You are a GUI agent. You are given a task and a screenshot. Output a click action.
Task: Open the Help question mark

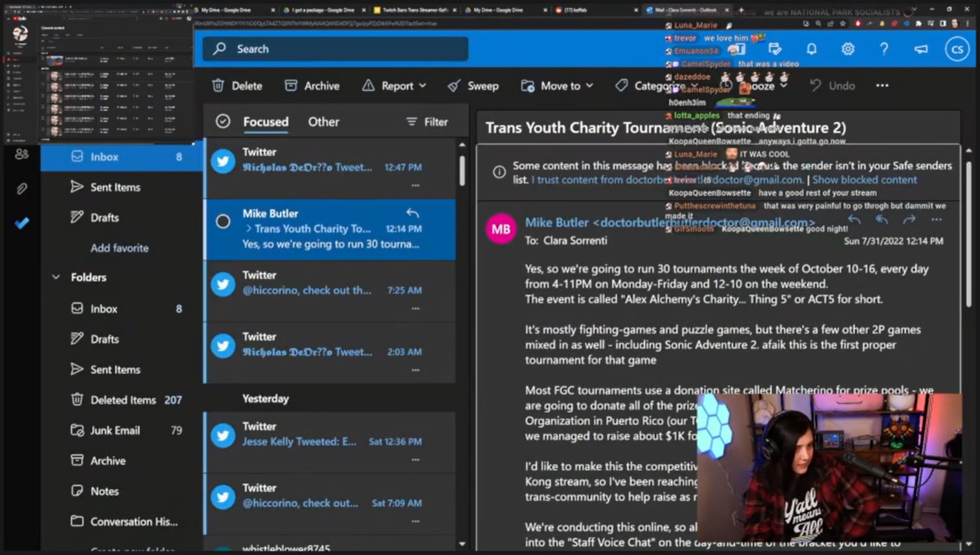tap(884, 49)
